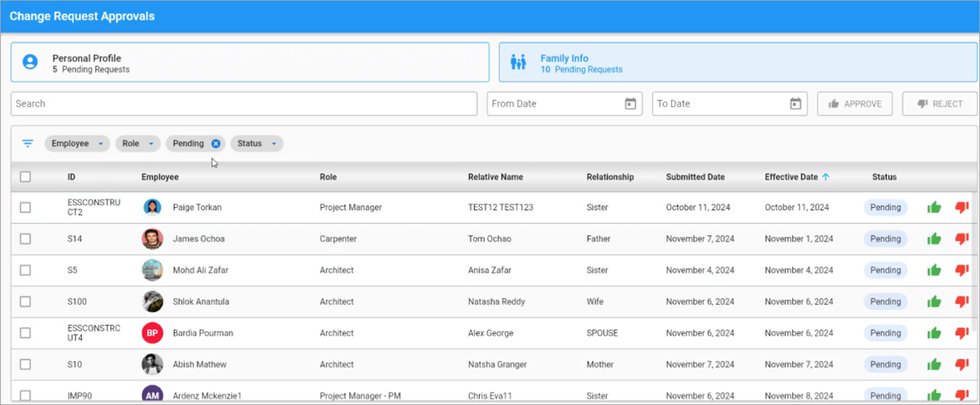Screen dimensions: 980x405
Task: Approve Paige Torkan's request with thumbs up
Action: point(933,208)
